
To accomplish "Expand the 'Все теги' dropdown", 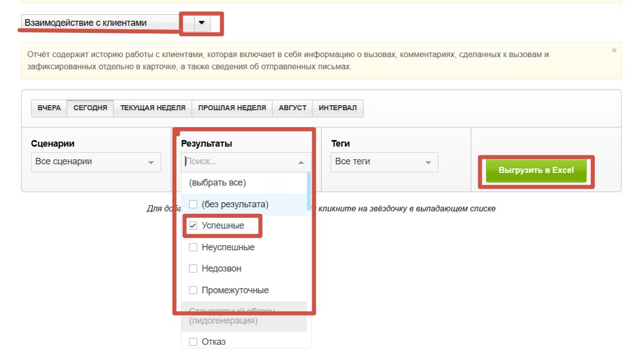I will (384, 162).
